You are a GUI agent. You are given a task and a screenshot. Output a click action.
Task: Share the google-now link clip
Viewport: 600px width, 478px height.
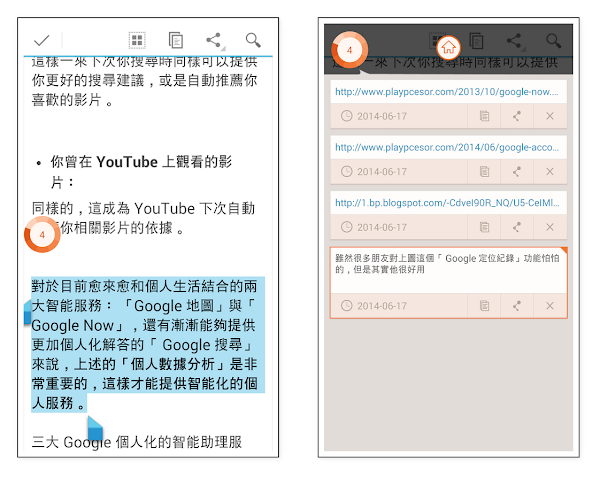click(x=517, y=116)
